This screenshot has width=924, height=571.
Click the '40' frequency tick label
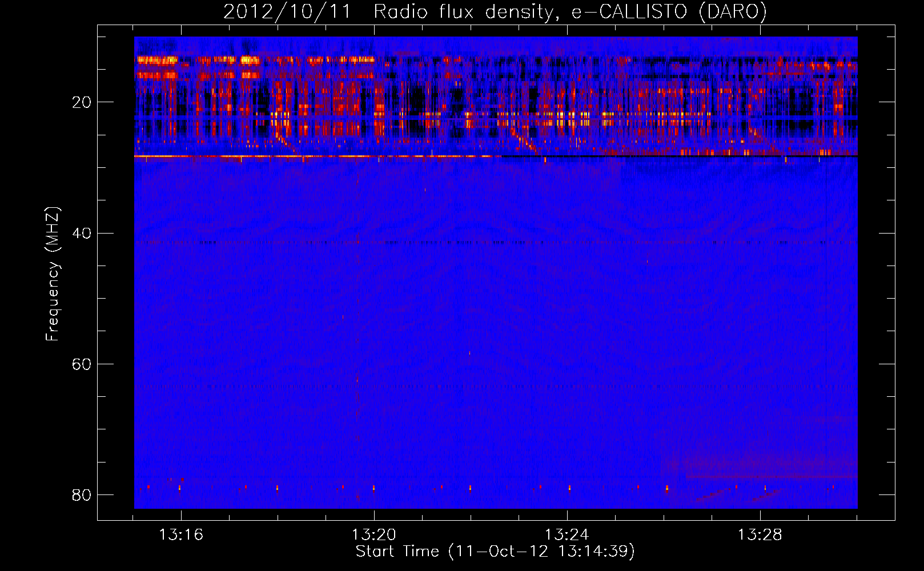pos(82,233)
